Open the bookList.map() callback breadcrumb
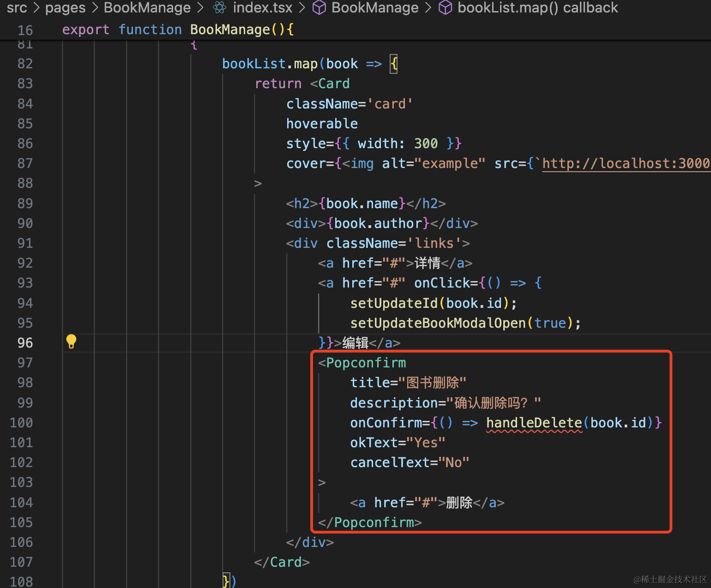Image resolution: width=711 pixels, height=588 pixels. click(x=537, y=7)
